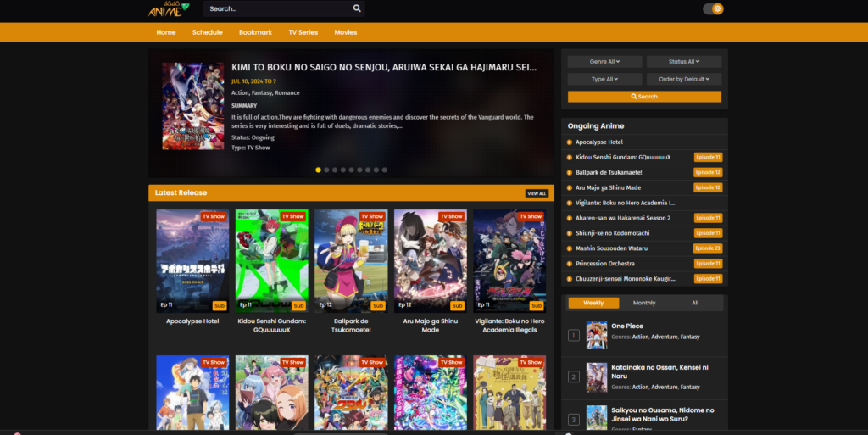Click rank 1 number badge
Viewport: 868px width, 435px height.
click(574, 335)
